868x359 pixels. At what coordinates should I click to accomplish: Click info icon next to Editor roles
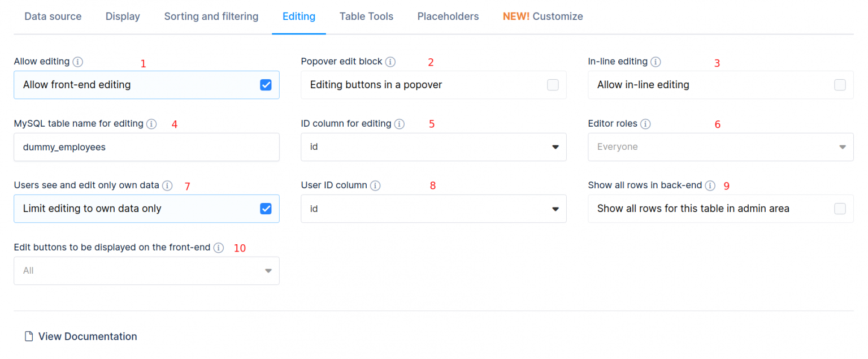(645, 124)
